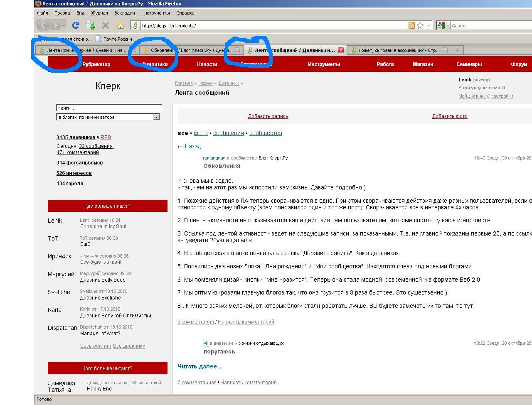Image resolution: width=532 pixels, height=405 pixels.
Task: Click the Дневники breadcrumb link
Action: 229,83
